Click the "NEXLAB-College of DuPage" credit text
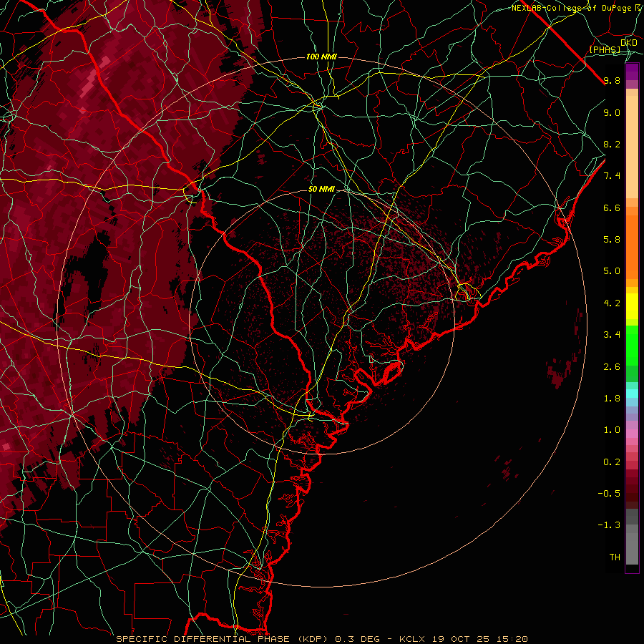The image size is (644, 644). (572, 8)
